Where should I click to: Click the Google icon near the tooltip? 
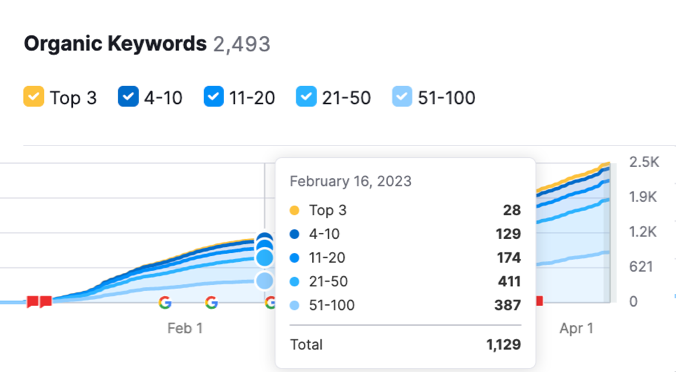pyautogui.click(x=270, y=303)
